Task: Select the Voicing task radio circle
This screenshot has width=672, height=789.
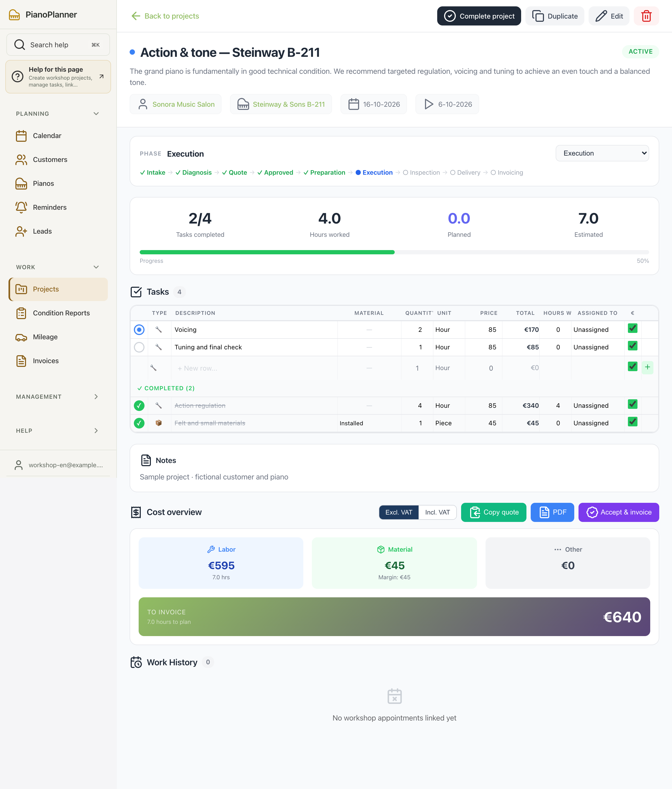Action: tap(139, 329)
